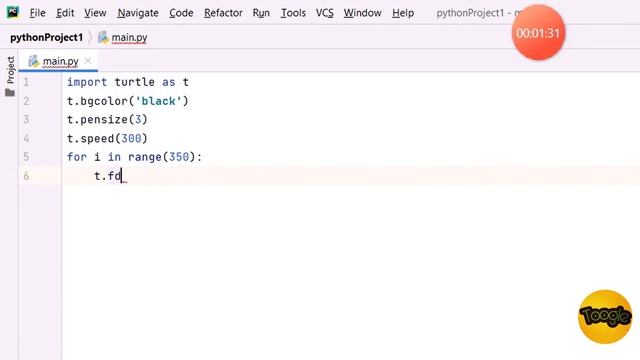Open the Code menu
Screen dimensions: 640x360
pos(181,13)
